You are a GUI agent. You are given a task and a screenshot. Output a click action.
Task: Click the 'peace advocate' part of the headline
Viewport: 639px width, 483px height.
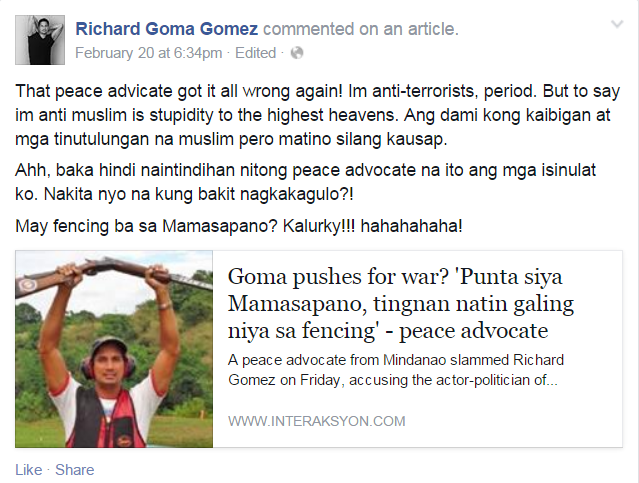click(x=474, y=331)
